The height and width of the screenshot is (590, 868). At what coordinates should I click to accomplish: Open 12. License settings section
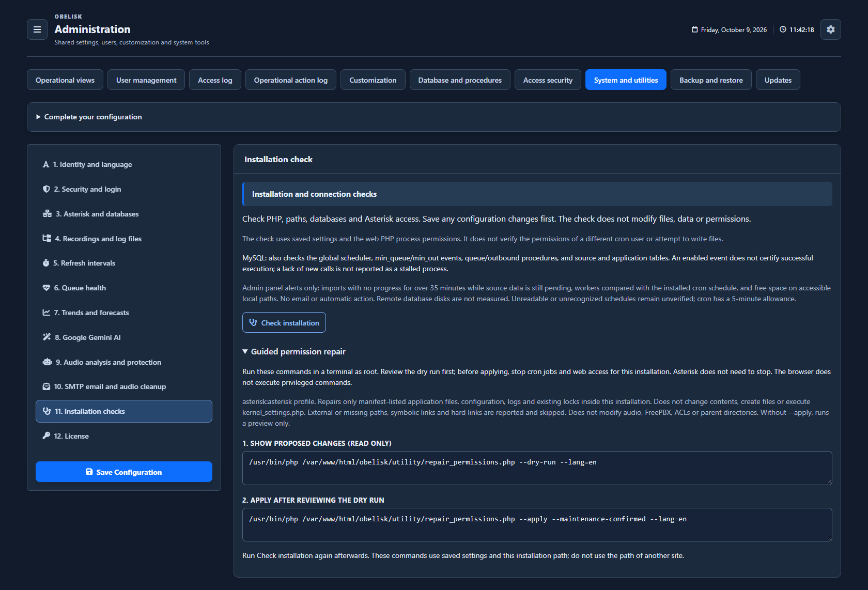click(124, 436)
